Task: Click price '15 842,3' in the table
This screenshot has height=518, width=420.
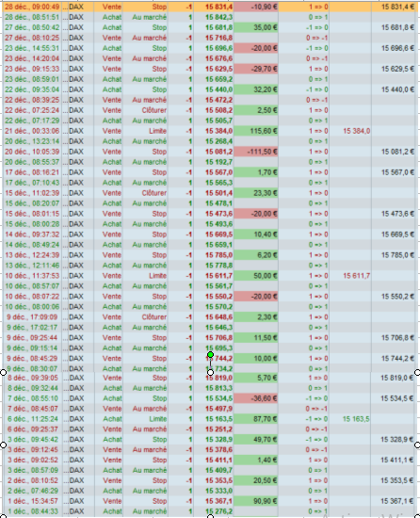Action: point(218,17)
